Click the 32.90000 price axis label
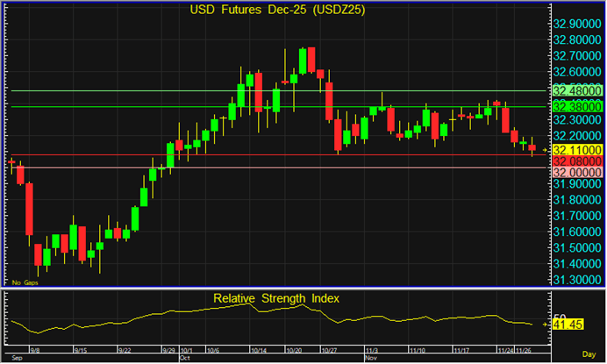 (575, 24)
